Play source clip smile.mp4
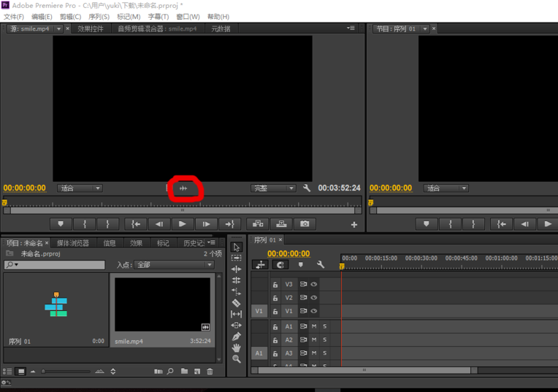Image resolution: width=558 pixels, height=392 pixels. [x=182, y=224]
